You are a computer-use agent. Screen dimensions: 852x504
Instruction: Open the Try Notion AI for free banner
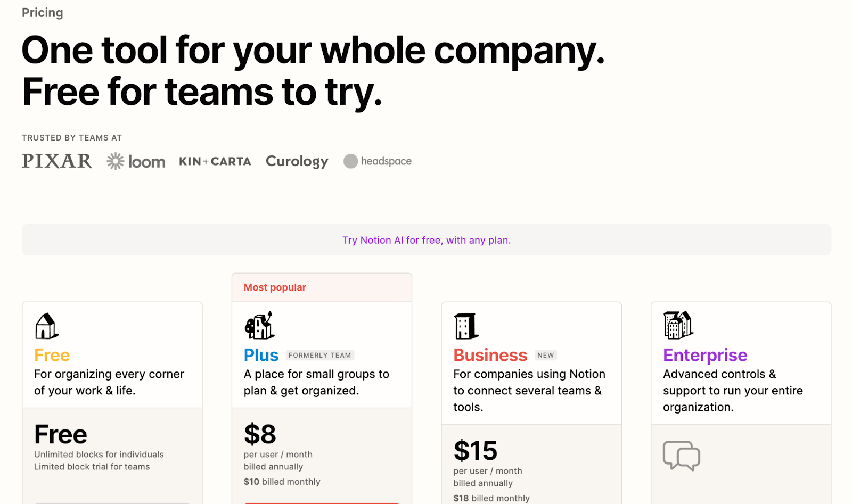426,240
